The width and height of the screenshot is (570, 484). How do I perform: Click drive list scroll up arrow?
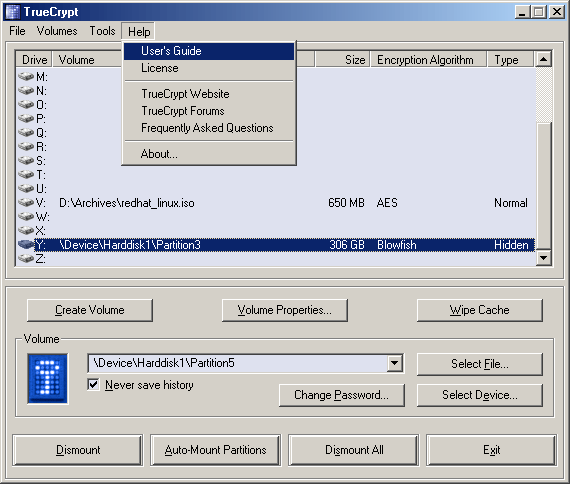(x=543, y=59)
